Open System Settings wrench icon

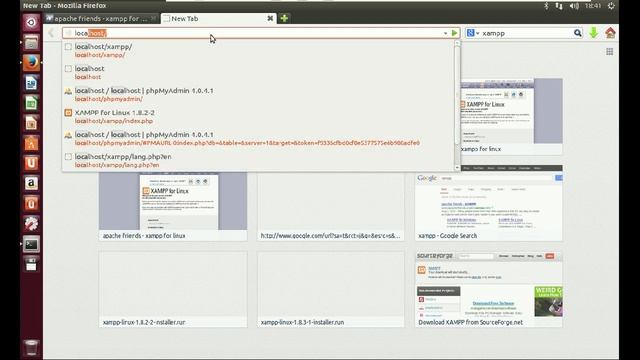pos(31,224)
